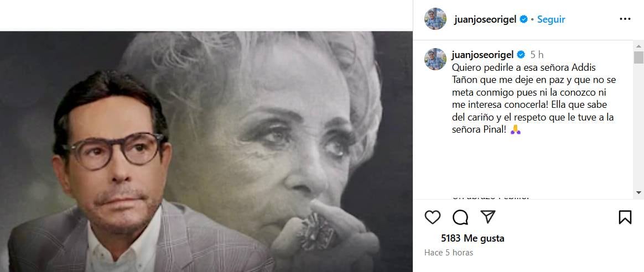The width and height of the screenshot is (644, 272).
Task: Follow juanjoseorigel using the Seguir button
Action: 551,19
